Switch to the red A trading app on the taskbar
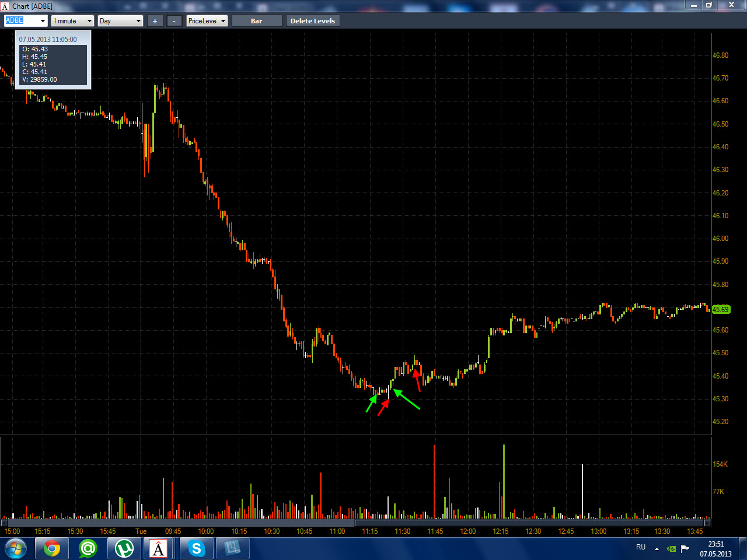The height and width of the screenshot is (560, 747). tap(159, 549)
